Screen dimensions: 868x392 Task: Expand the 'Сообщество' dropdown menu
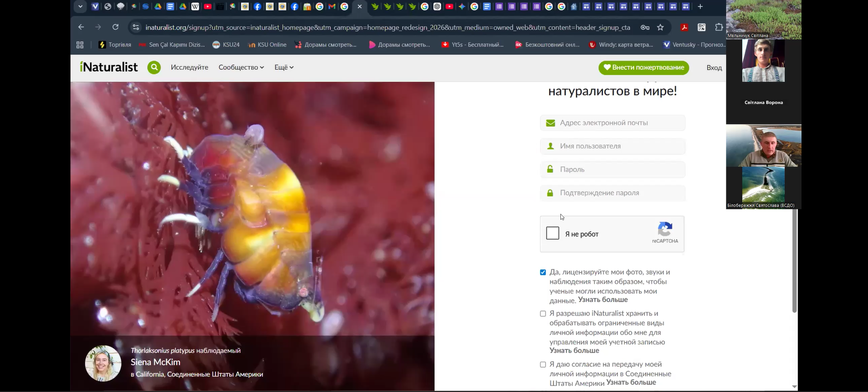coord(241,67)
